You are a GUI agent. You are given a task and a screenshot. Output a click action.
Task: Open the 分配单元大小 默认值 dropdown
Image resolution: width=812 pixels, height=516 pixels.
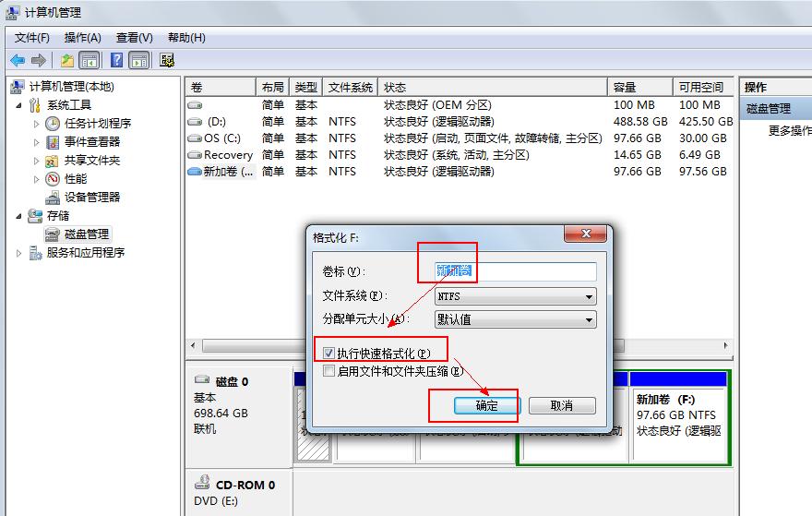[516, 319]
